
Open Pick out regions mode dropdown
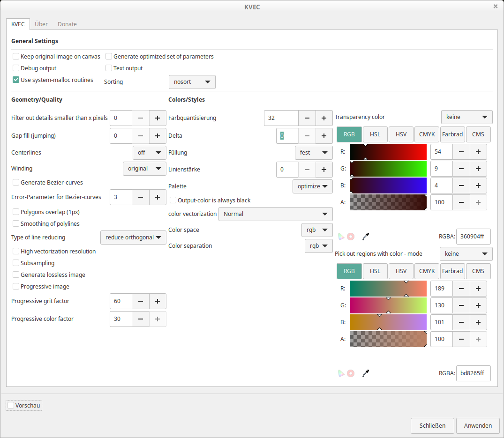[466, 254]
